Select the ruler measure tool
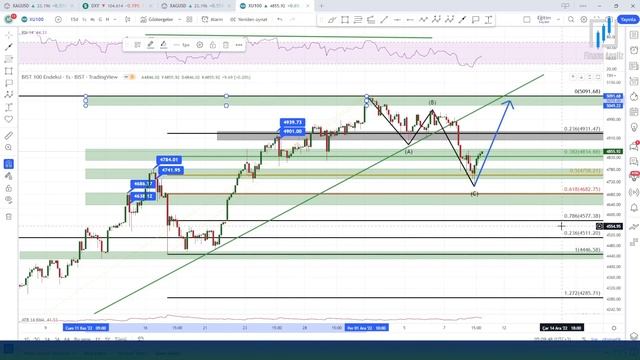 [x=9, y=136]
